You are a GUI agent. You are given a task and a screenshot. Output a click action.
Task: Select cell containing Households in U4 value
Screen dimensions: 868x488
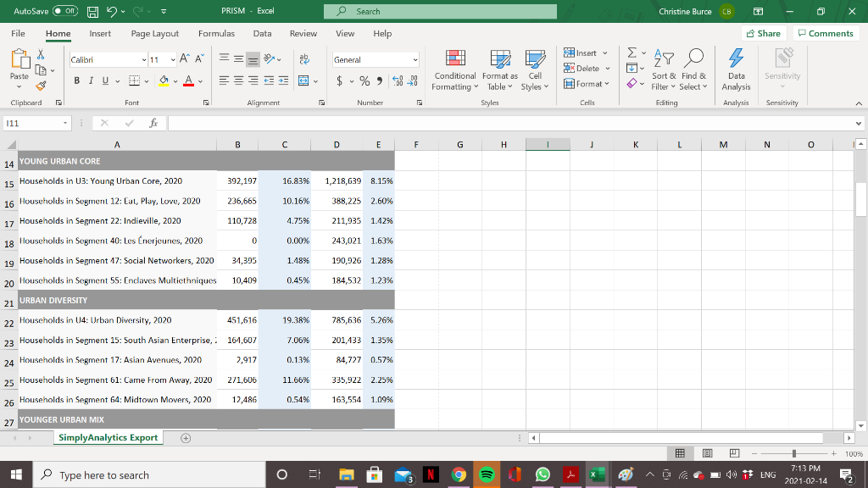click(236, 320)
